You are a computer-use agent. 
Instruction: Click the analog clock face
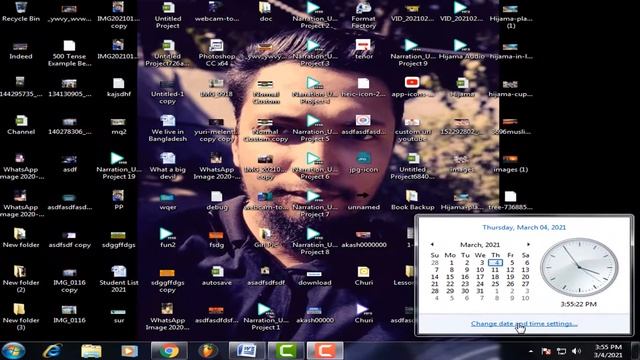579,267
